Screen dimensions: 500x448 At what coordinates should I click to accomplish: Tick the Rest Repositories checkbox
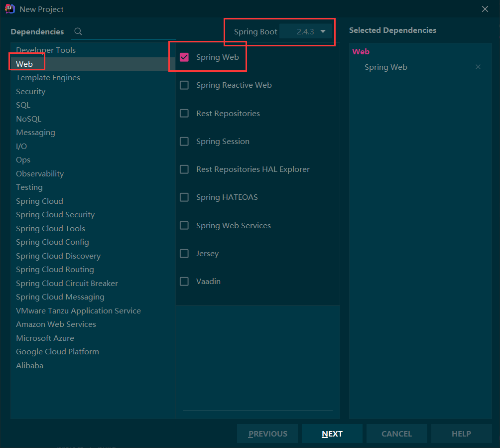coord(184,113)
